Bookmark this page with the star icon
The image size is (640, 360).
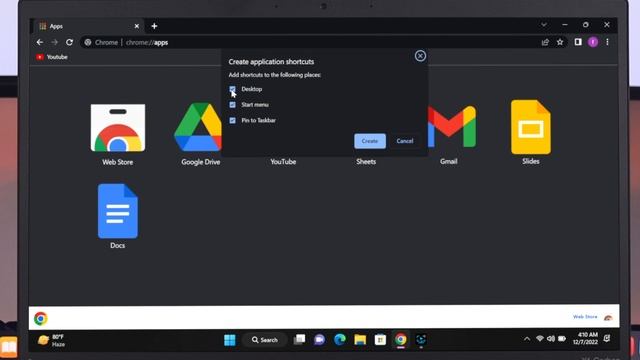(x=560, y=42)
